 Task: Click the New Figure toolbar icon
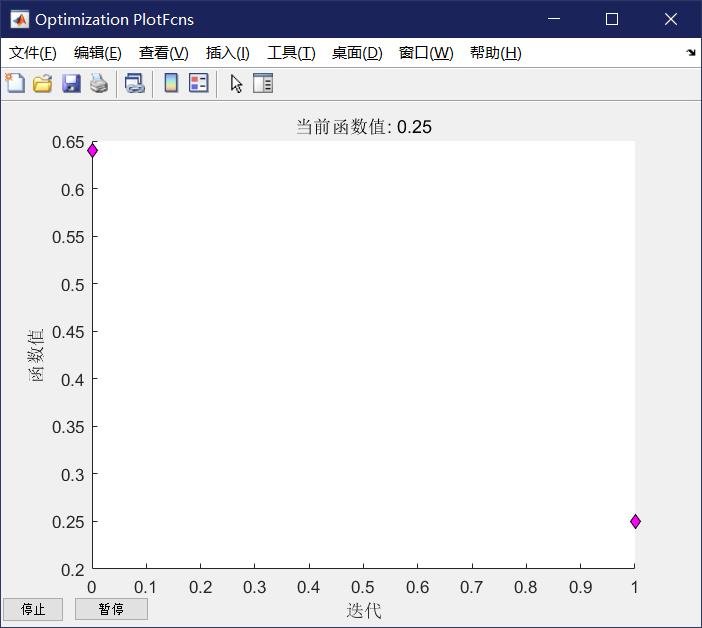15,84
